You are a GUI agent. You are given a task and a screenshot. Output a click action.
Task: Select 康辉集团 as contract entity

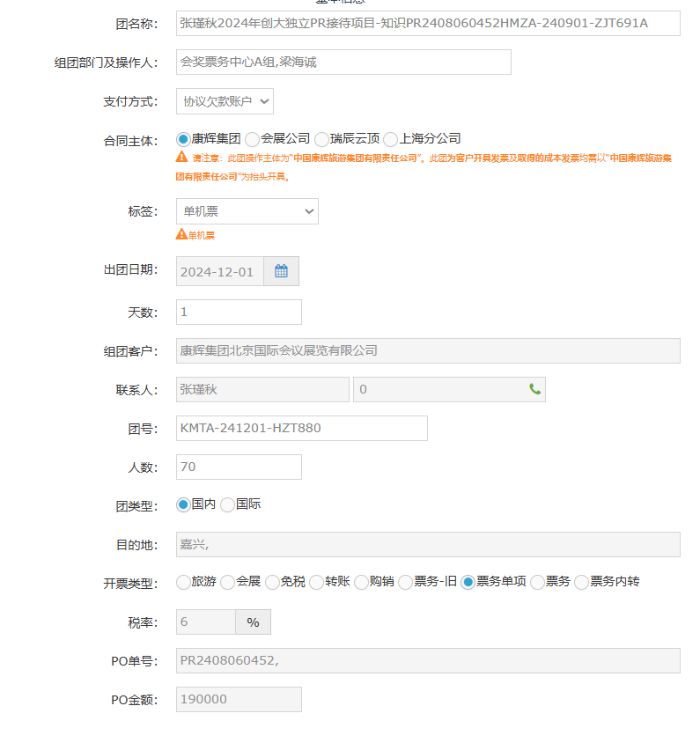(x=183, y=139)
